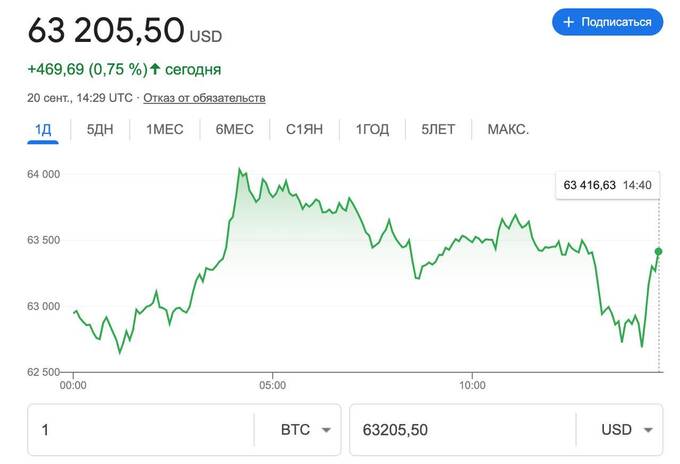Image resolution: width=680 pixels, height=464 pixels.
Task: Switch to the 1ГОД time range tab
Action: [x=371, y=130]
